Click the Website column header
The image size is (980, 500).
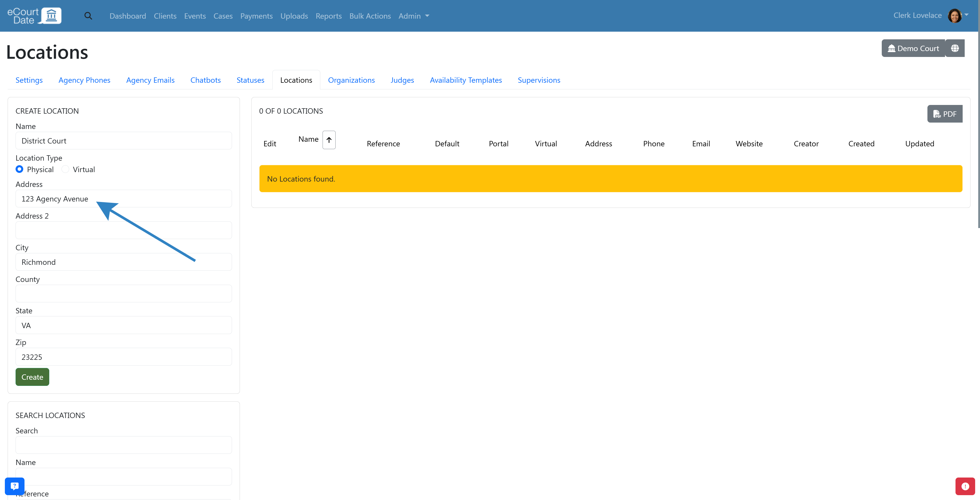coord(749,144)
